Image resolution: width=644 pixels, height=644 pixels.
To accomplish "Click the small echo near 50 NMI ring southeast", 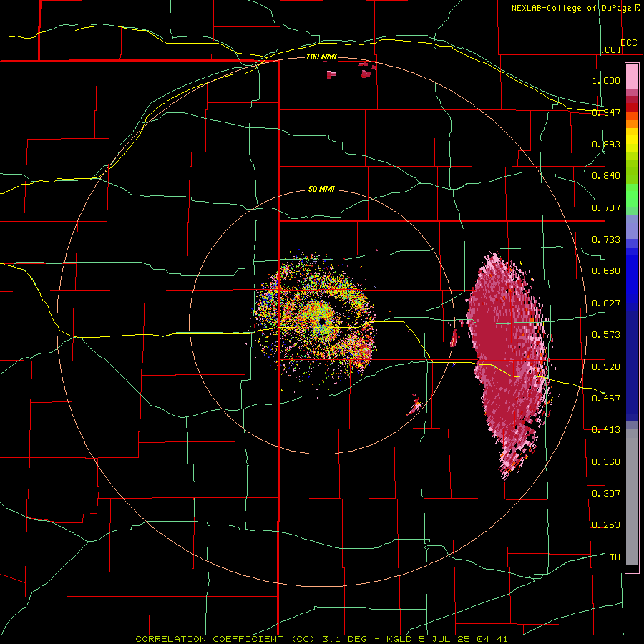I will (415, 404).
